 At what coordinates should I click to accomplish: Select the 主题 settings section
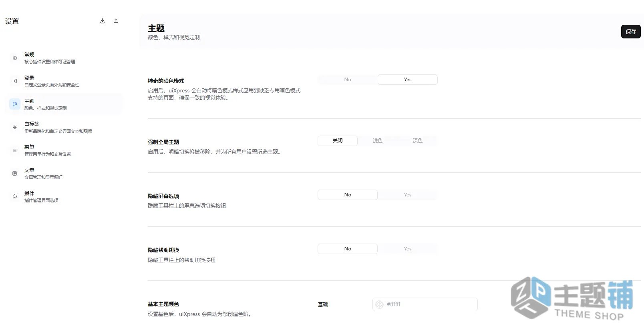63,104
